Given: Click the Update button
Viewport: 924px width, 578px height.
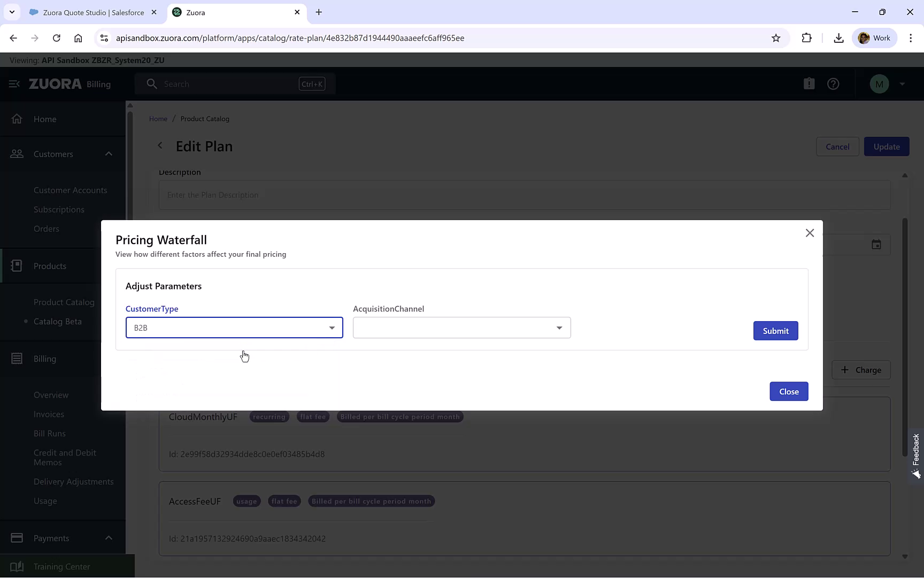Looking at the screenshot, I should pos(886,146).
